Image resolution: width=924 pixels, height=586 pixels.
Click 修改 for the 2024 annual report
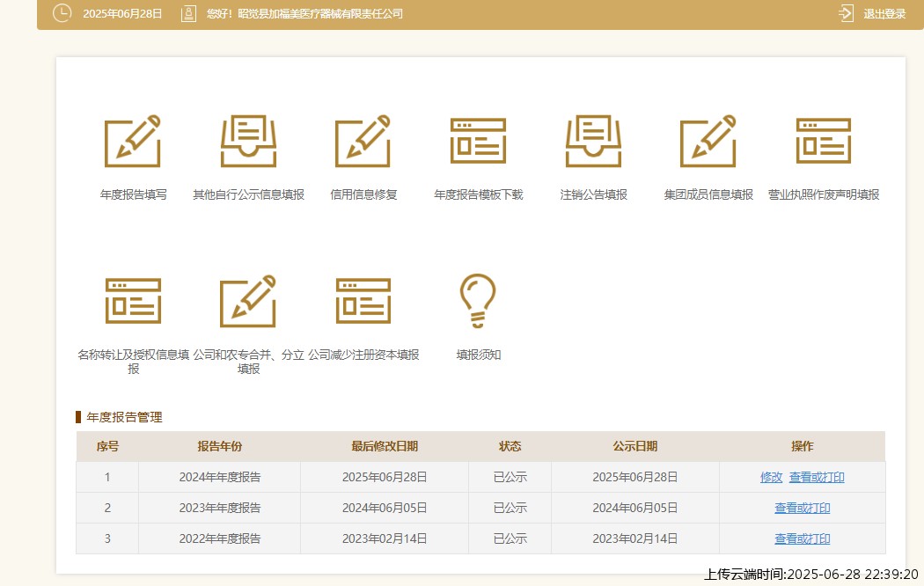[x=772, y=477]
